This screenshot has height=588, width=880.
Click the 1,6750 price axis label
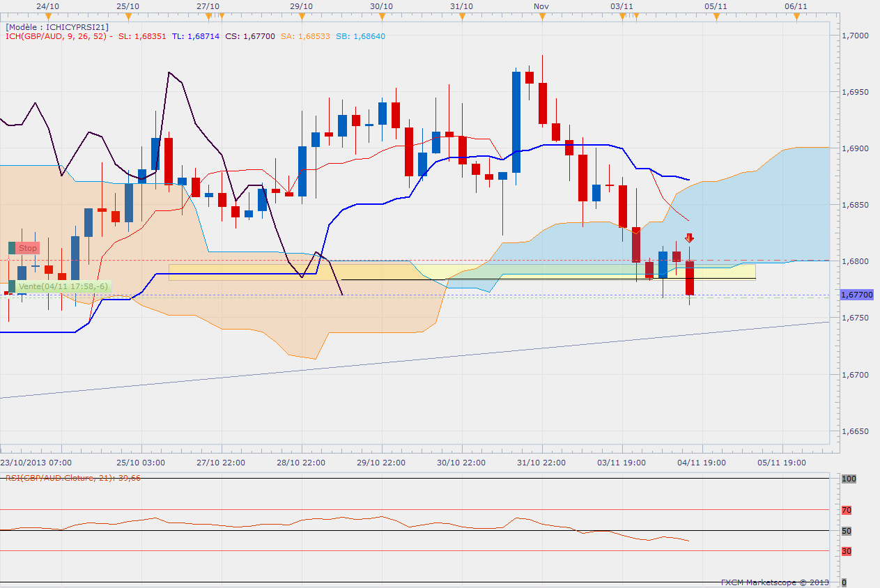(855, 318)
